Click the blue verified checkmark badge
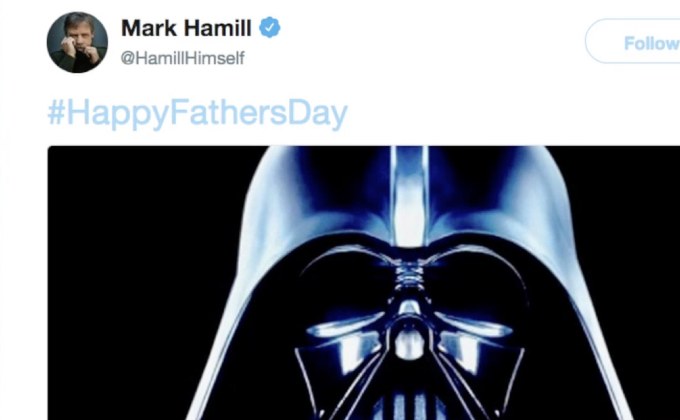This screenshot has width=680, height=420. click(269, 28)
